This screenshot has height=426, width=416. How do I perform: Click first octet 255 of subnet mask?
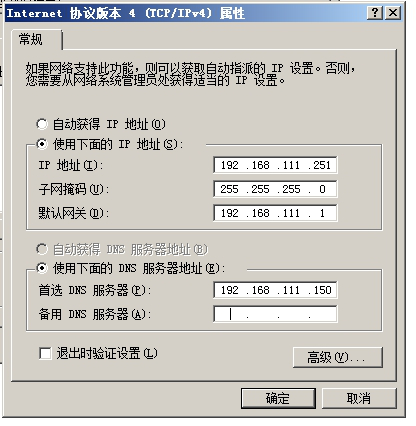point(229,189)
